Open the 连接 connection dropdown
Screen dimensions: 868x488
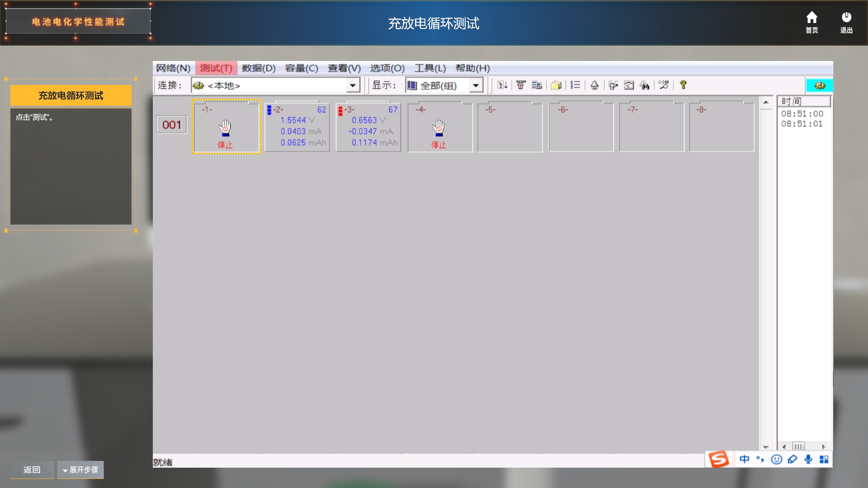pyautogui.click(x=353, y=85)
